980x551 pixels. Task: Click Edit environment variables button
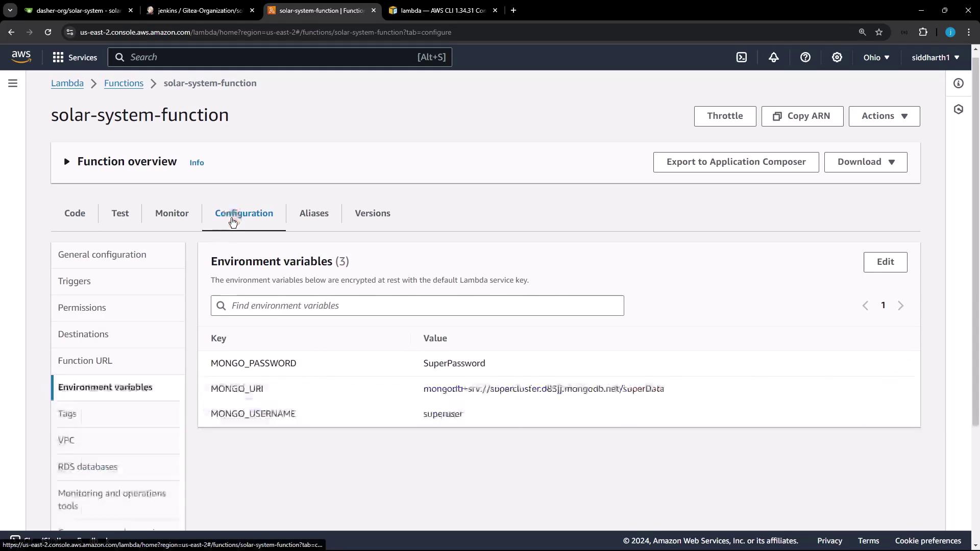pyautogui.click(x=885, y=262)
